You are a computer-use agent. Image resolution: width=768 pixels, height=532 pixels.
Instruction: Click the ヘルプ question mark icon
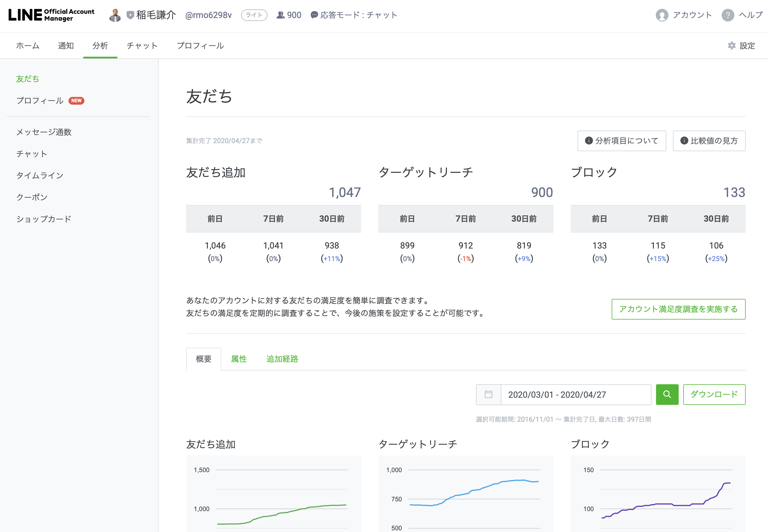[728, 15]
